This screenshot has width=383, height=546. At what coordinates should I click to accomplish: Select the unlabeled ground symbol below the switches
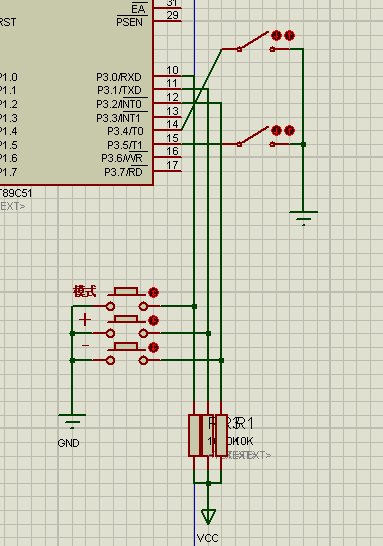[x=303, y=218]
